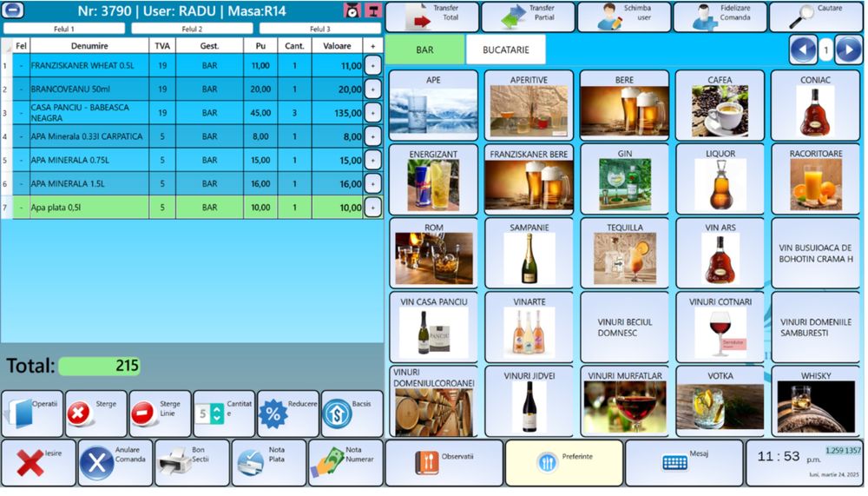Viewport: 868px width, 496px height.
Task: Click Nota Numerar cash button
Action: pyautogui.click(x=346, y=463)
